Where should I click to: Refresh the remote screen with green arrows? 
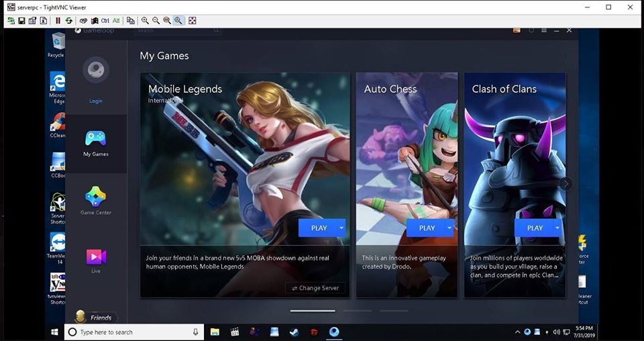pos(68,21)
